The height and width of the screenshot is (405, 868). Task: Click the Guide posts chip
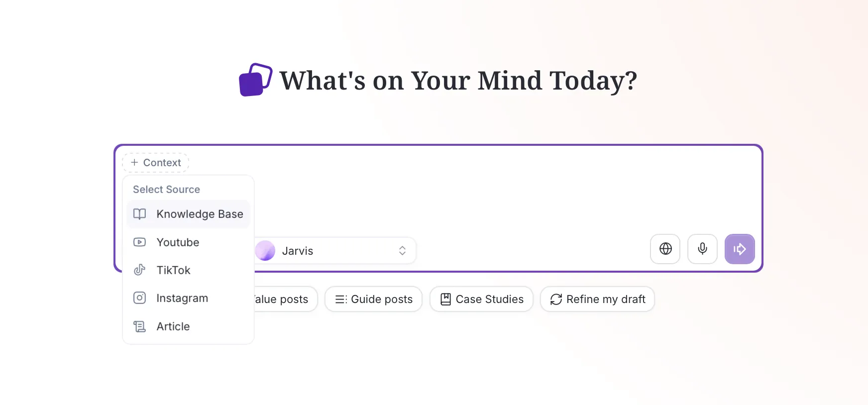click(x=373, y=299)
